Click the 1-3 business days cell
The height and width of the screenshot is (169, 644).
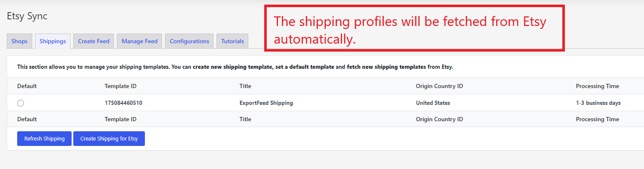coord(598,103)
